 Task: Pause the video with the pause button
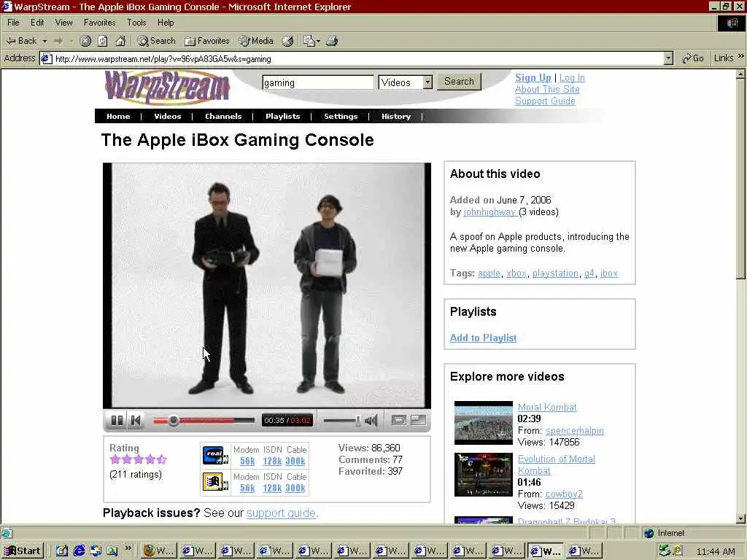click(x=117, y=421)
